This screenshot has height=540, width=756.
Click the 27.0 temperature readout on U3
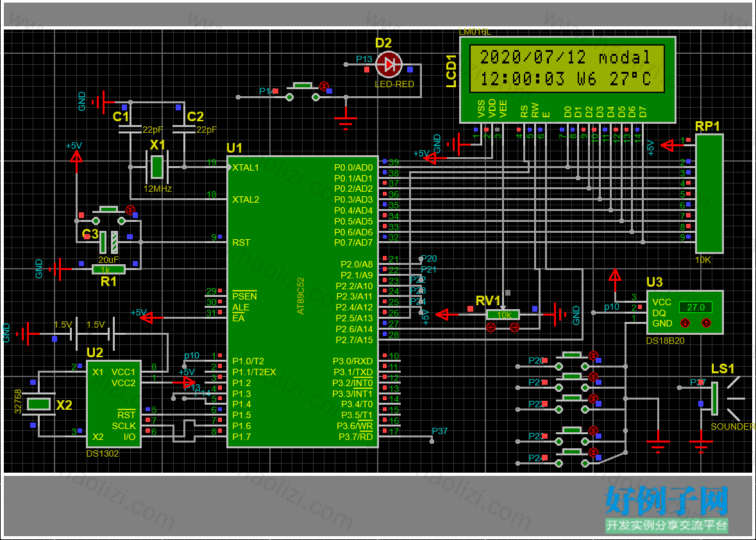click(x=695, y=307)
